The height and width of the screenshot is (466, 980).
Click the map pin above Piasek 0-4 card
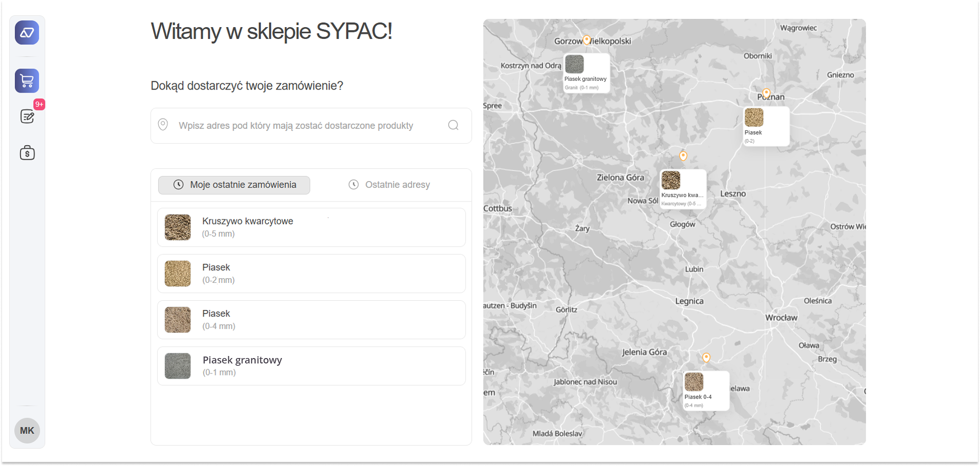[x=706, y=358]
